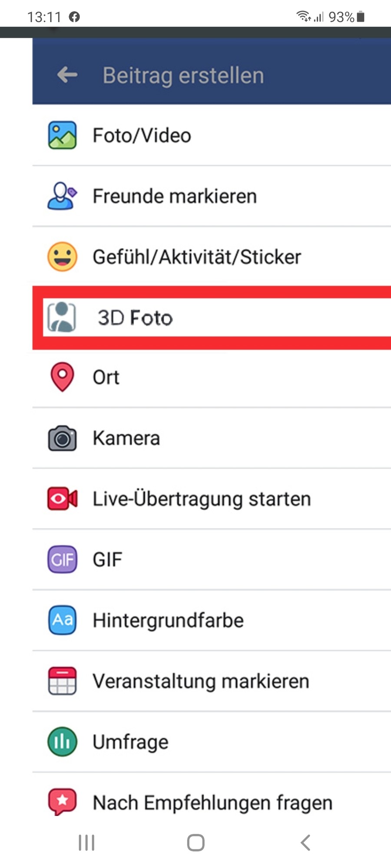Tap the 3D Foto portrait icon

pyautogui.click(x=62, y=317)
